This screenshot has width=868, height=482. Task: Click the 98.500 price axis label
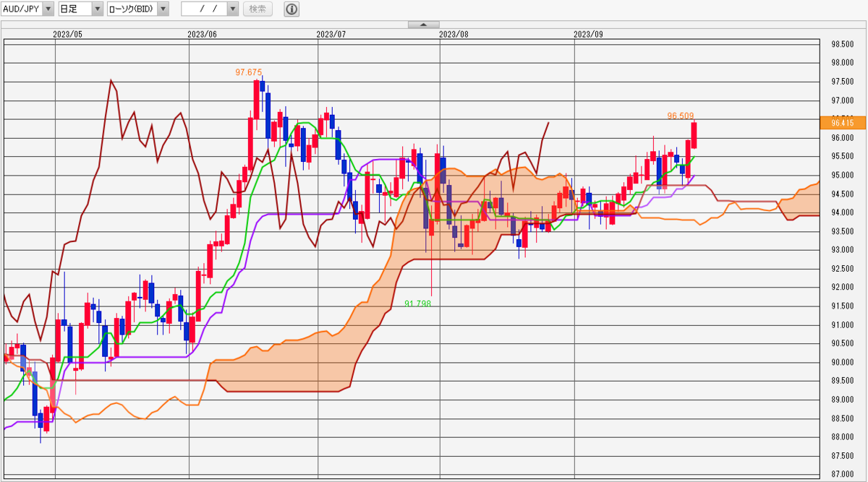(843, 44)
